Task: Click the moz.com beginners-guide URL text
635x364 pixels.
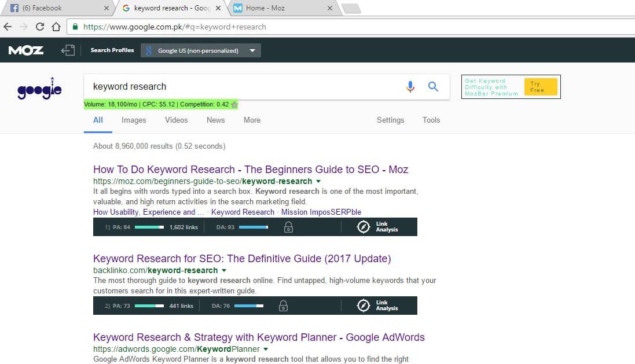Action: click(203, 181)
